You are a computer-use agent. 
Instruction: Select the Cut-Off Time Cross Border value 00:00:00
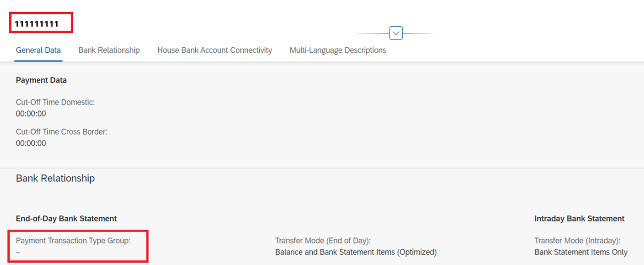(31, 143)
